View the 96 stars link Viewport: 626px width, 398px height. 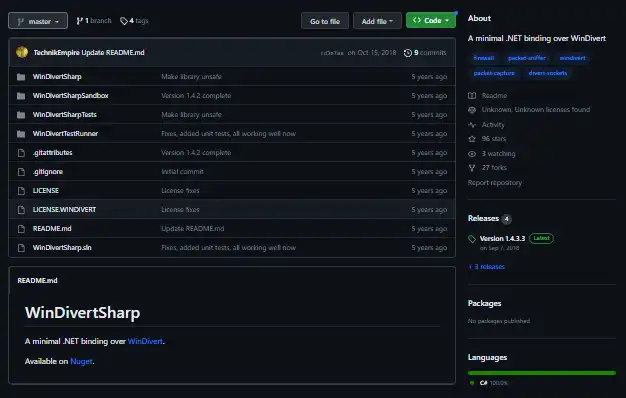pyautogui.click(x=494, y=139)
